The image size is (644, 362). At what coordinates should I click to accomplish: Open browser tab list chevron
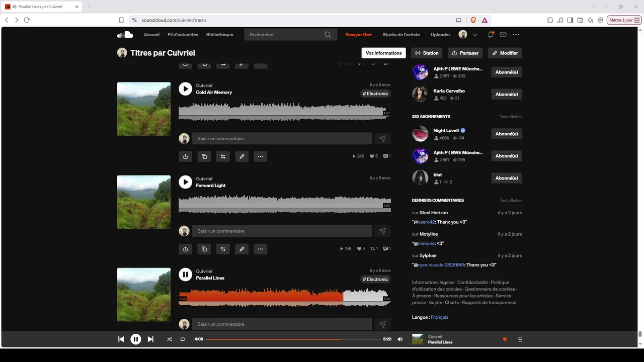point(593,7)
